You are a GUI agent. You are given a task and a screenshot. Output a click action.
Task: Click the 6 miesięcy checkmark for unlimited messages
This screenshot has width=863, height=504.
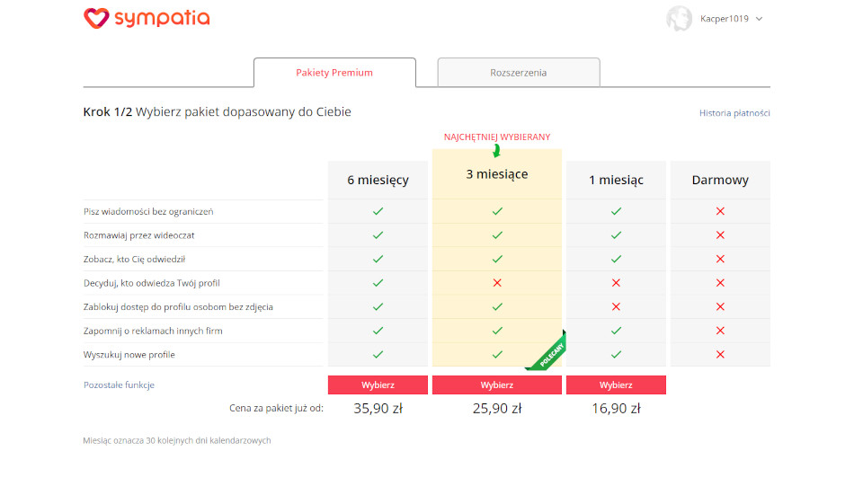[x=378, y=211]
